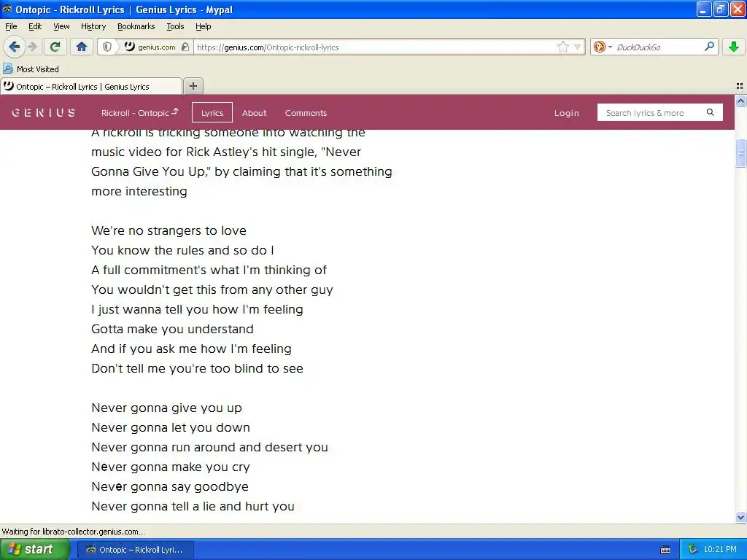Screen dimensions: 747x560
Task: Click the "more interesting" description line
Action: [x=139, y=192]
